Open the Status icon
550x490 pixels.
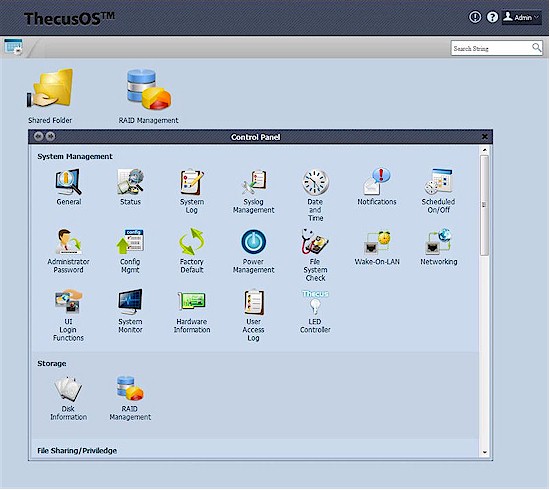tap(130, 187)
